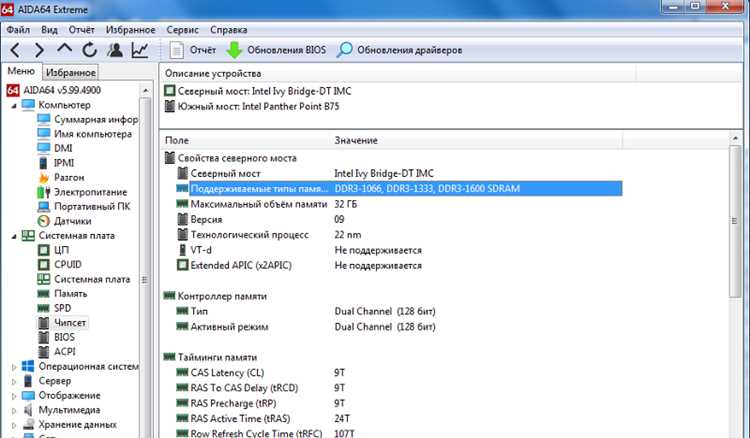The height and width of the screenshot is (438, 750).
Task: Click the Память memory module icon
Action: [x=44, y=294]
